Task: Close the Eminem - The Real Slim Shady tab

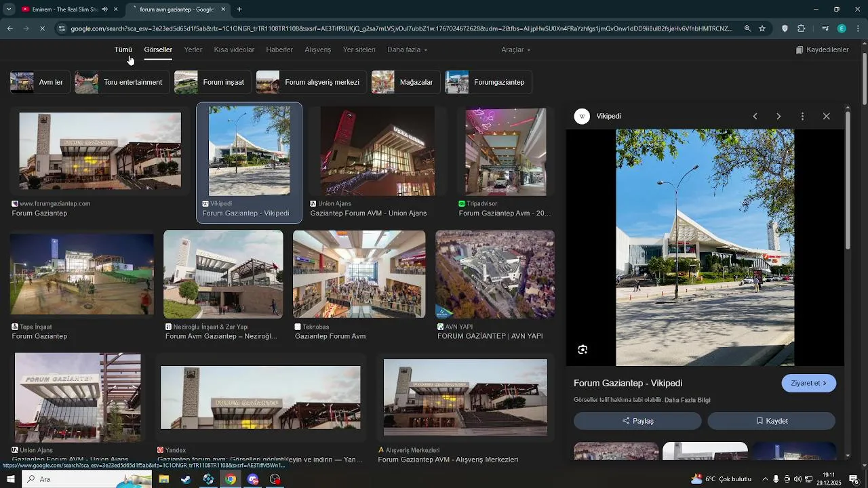Action: pos(116,9)
